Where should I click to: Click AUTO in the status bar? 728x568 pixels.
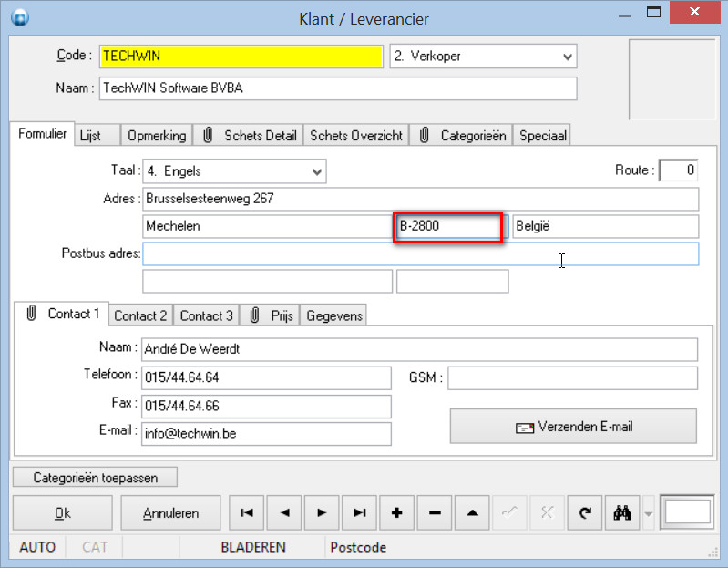point(37,547)
